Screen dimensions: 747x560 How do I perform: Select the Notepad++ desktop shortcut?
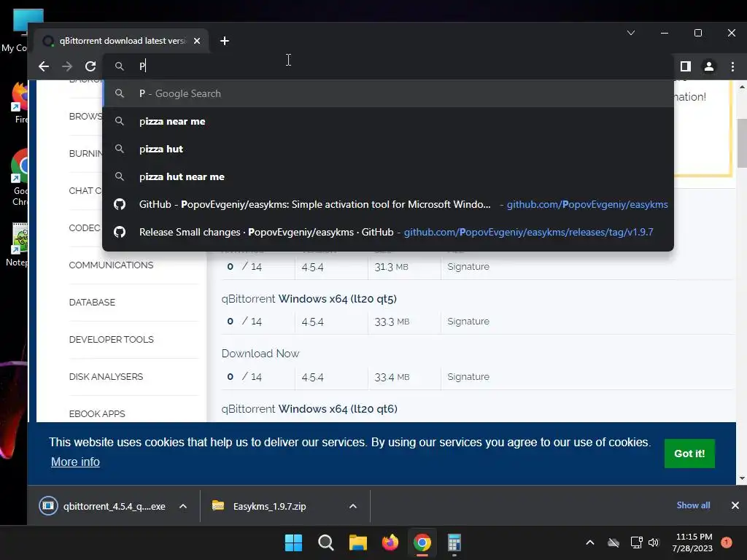[x=19, y=245]
